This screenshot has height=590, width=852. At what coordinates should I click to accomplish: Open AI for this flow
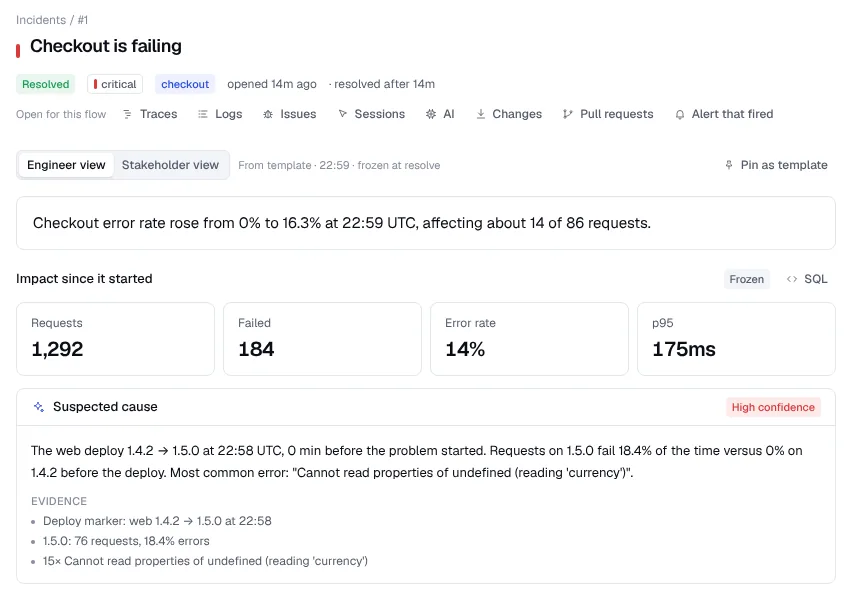(x=440, y=114)
